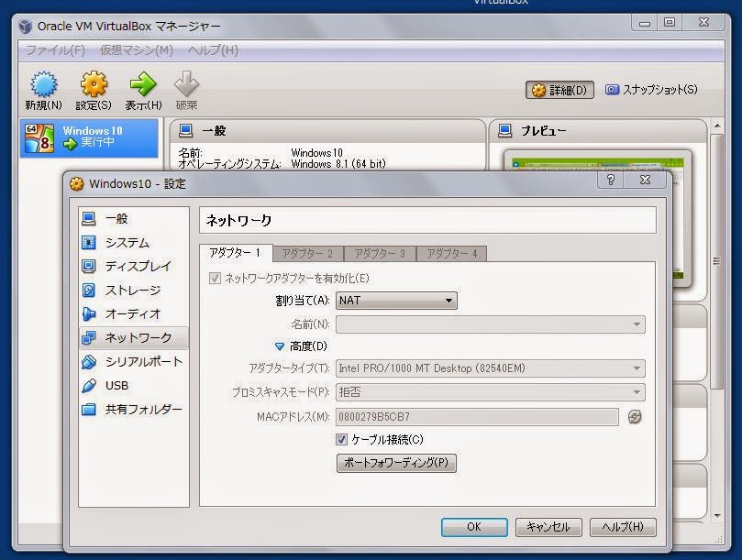This screenshot has width=742, height=560.
Task: Open the Adapter Type Intel PRO/1000 dropdown
Action: pyautogui.click(x=491, y=368)
